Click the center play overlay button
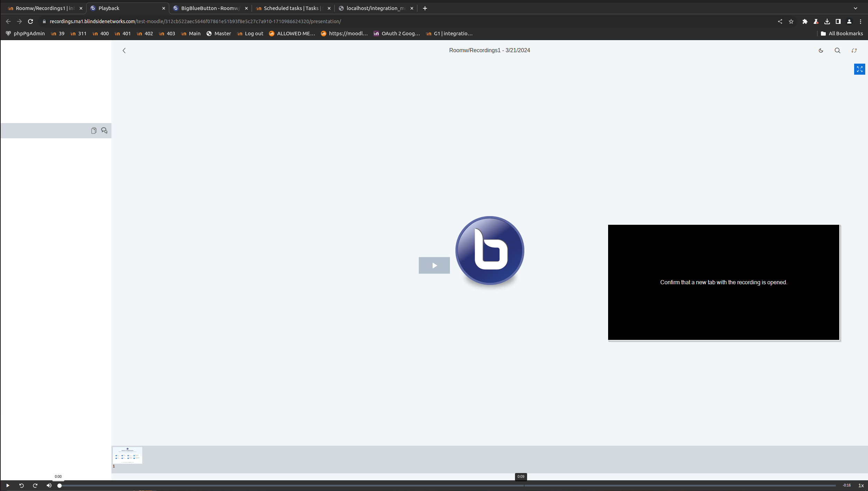868x491 pixels. coord(434,266)
